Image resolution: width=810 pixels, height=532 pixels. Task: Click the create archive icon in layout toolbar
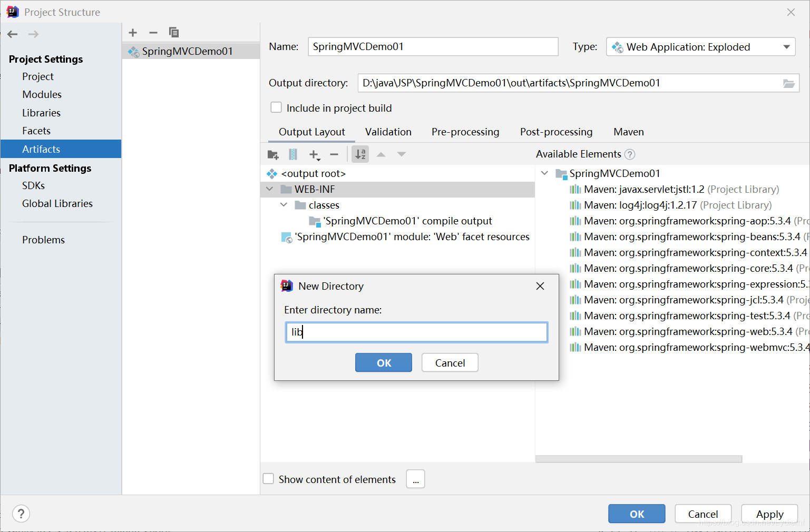[x=293, y=154]
